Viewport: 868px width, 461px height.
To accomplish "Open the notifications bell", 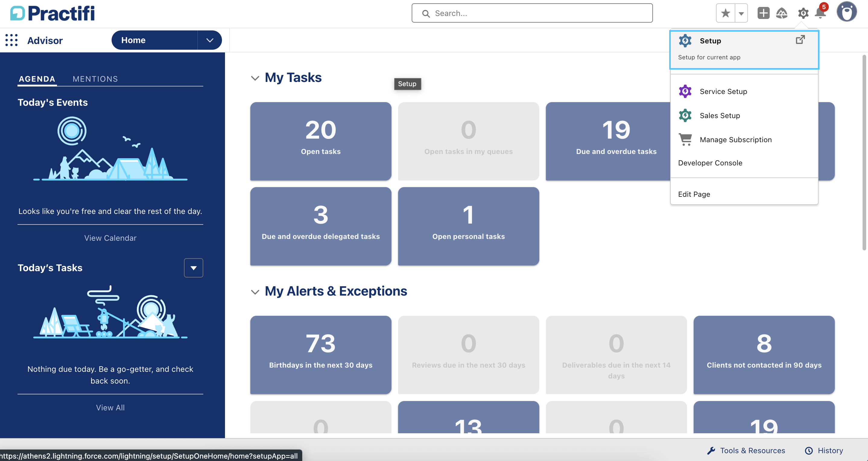I will 820,13.
